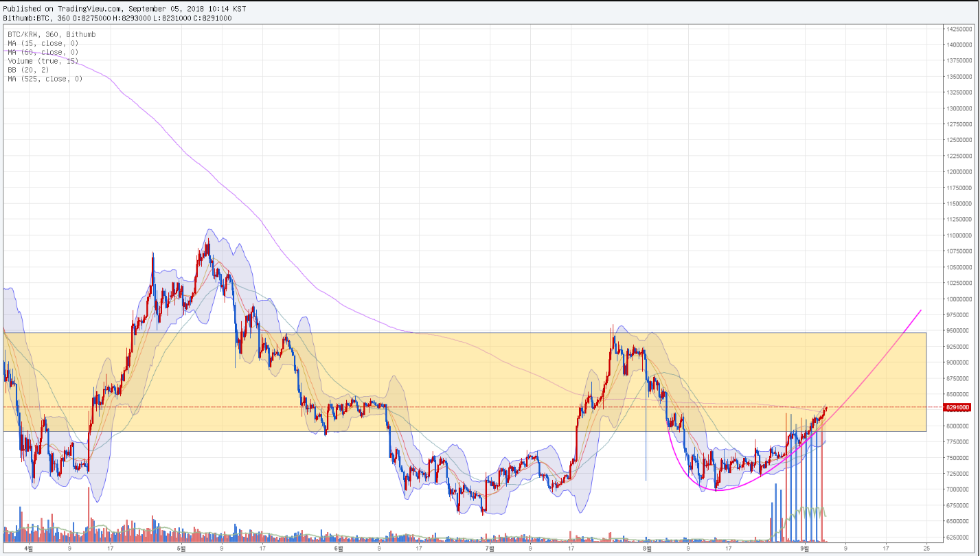Select the 'MA (525, close, 0)' indicator label

click(45, 78)
